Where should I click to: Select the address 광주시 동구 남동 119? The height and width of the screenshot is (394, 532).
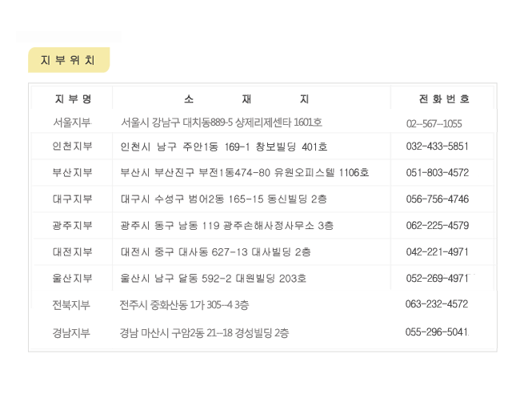click(170, 226)
